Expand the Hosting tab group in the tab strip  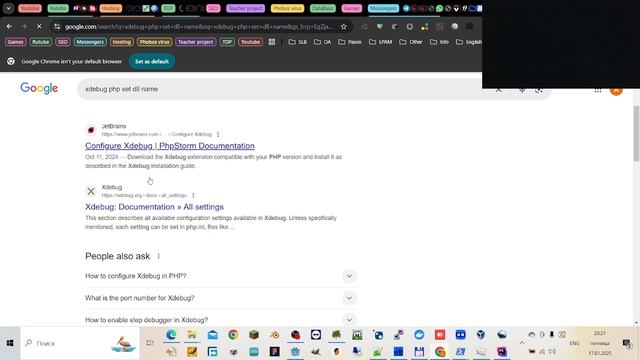click(x=111, y=8)
